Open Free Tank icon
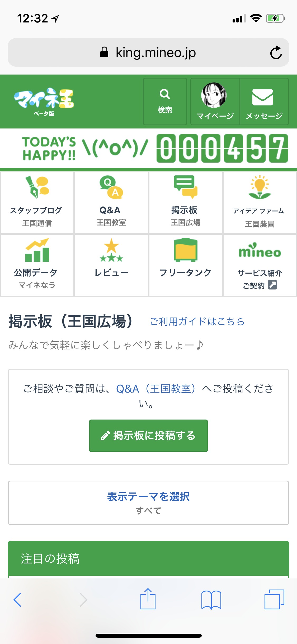 (185, 250)
